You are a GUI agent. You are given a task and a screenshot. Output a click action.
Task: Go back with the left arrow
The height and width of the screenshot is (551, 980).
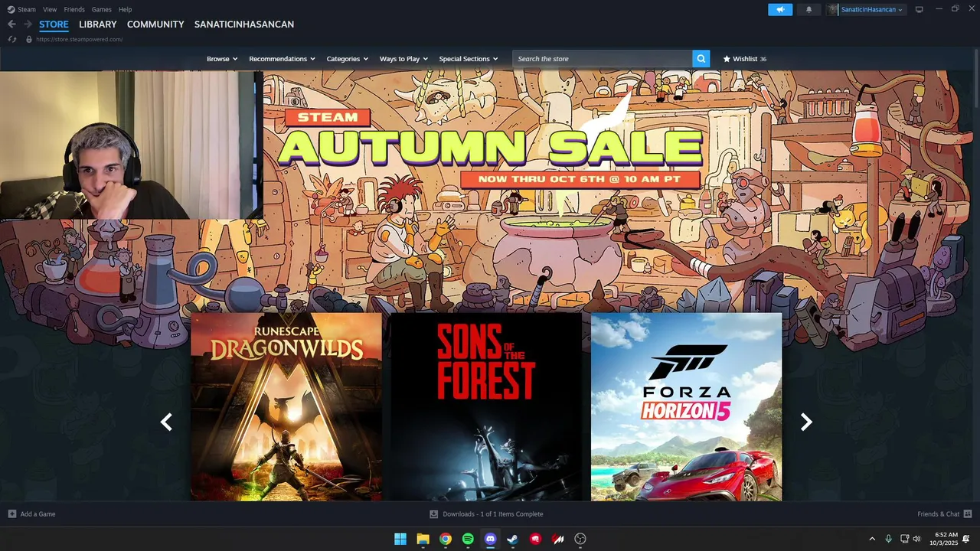[x=11, y=24]
